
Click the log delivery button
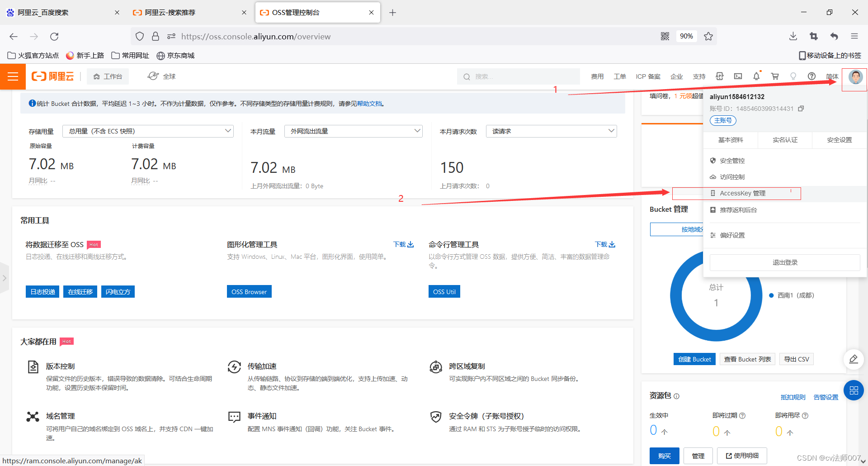point(42,292)
